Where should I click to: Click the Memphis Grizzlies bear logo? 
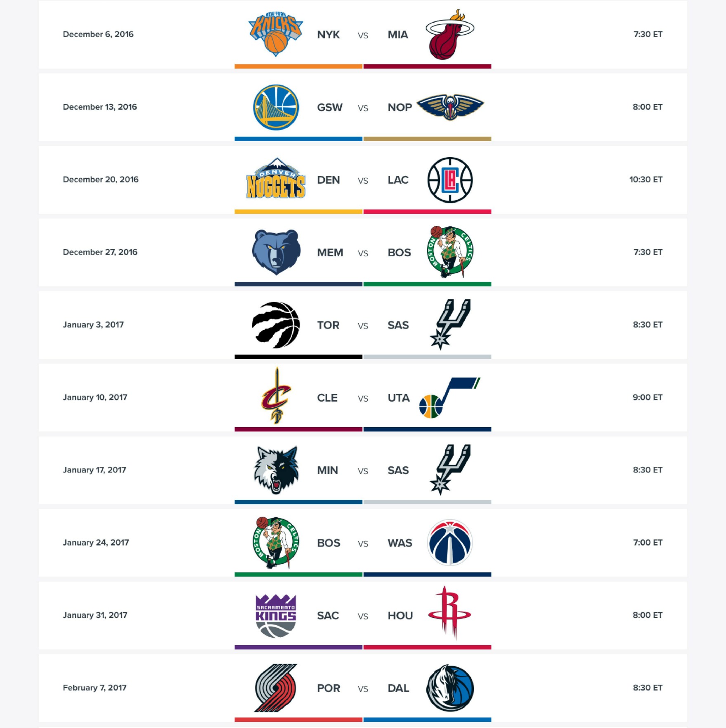click(276, 252)
